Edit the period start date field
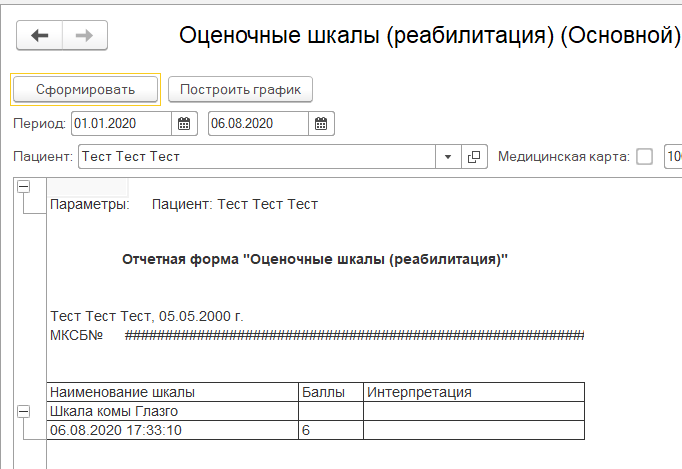 click(x=122, y=124)
